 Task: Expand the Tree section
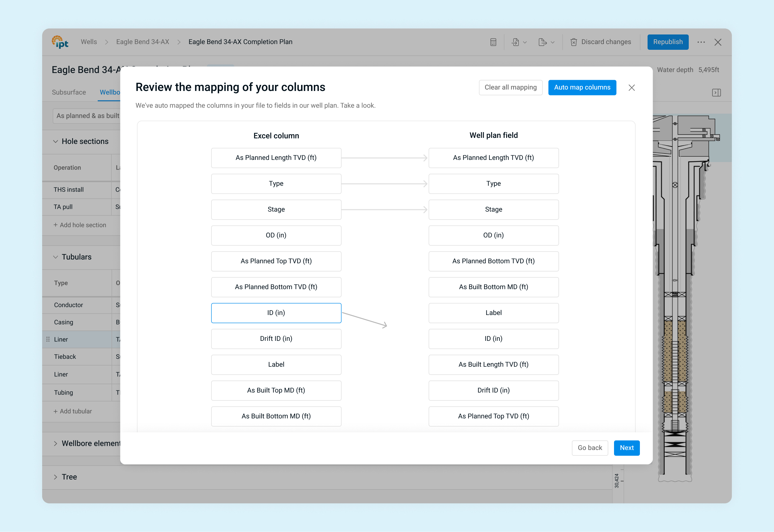56,477
